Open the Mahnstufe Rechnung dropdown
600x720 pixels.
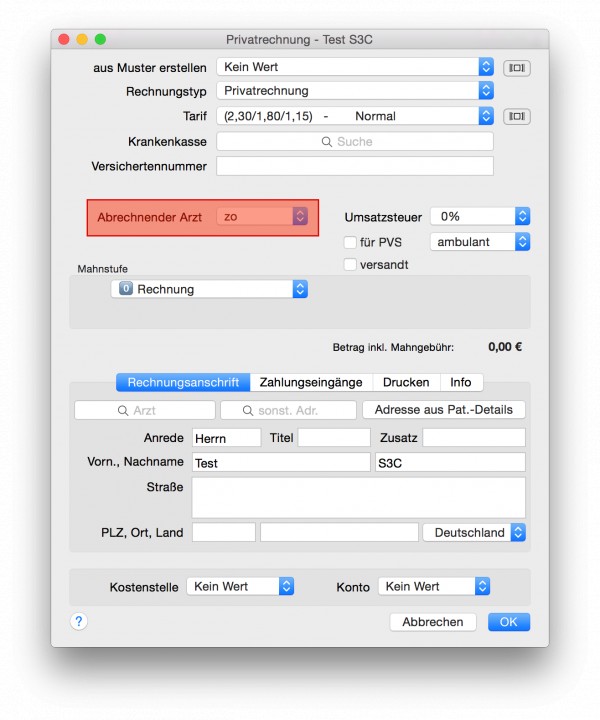coord(209,289)
